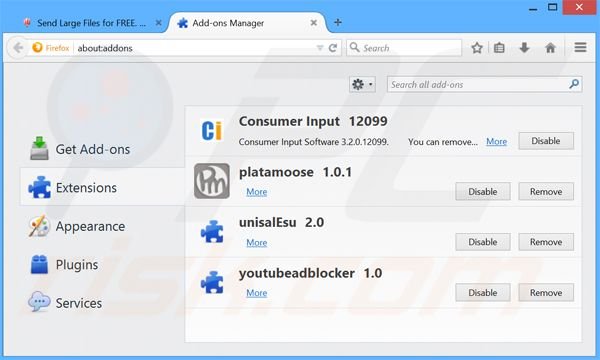Click the Consumer Input Ci icon
The image size is (600, 360).
point(212,130)
